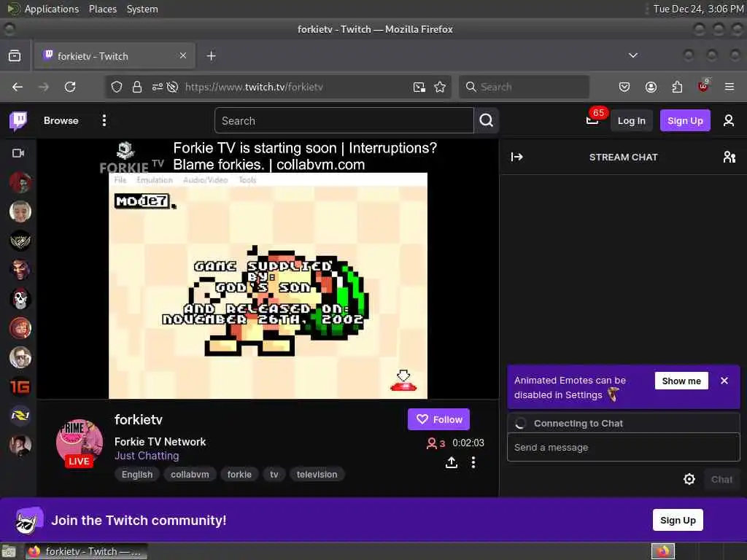Reload the current page
This screenshot has height=560, width=747.
pyautogui.click(x=70, y=87)
